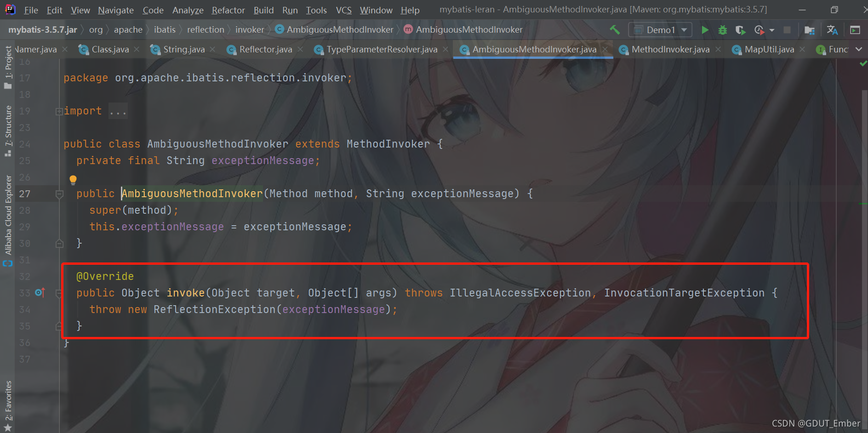The height and width of the screenshot is (433, 868).
Task: Run with the profiler clock icon
Action: (759, 30)
